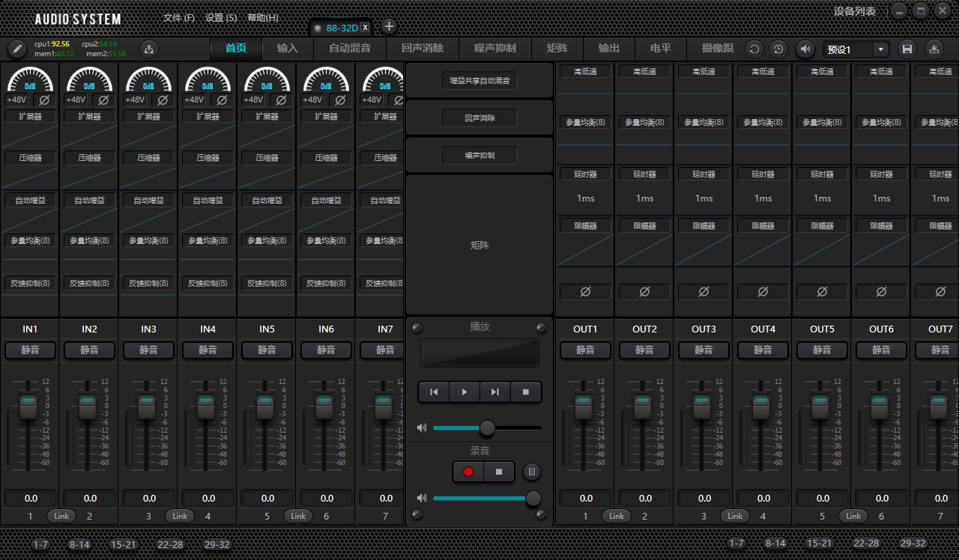This screenshot has height=560, width=959.
Task: Click the IN2 gain value field
Action: pos(90,498)
